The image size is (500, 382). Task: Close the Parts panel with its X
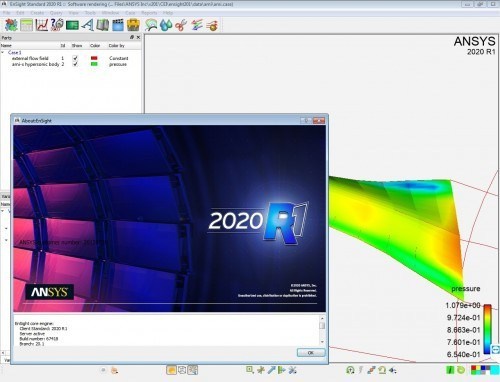point(138,37)
